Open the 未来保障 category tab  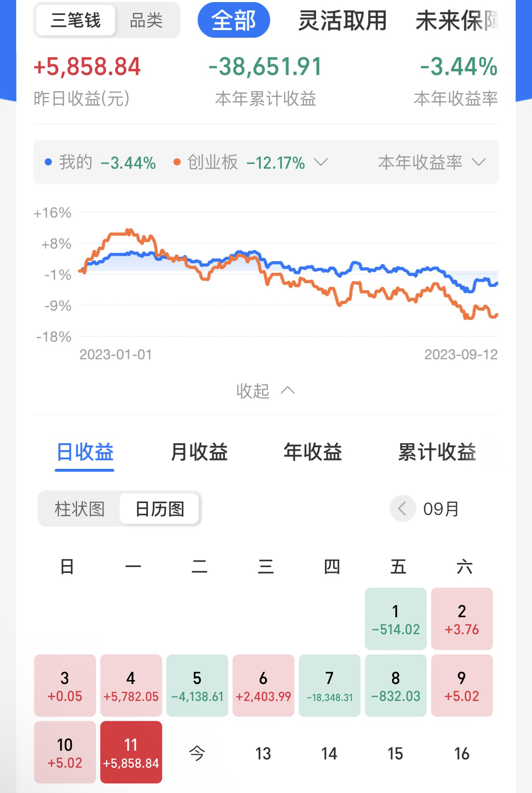click(457, 20)
